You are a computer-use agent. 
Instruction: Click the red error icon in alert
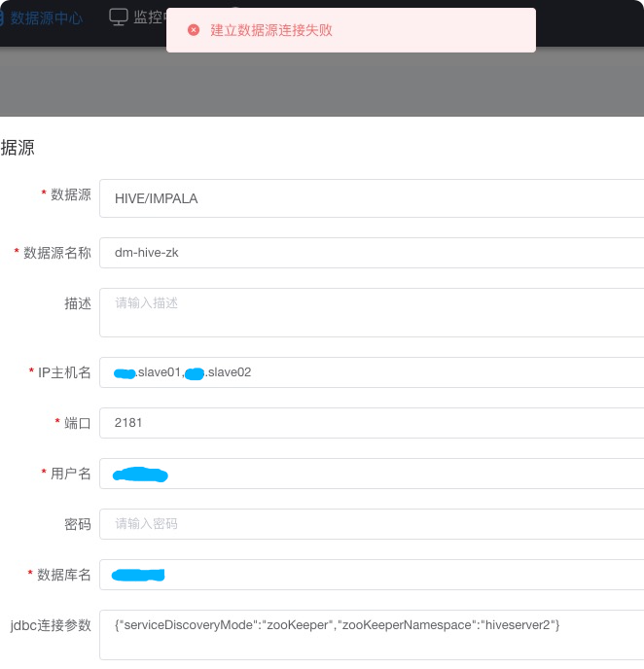tap(194, 30)
